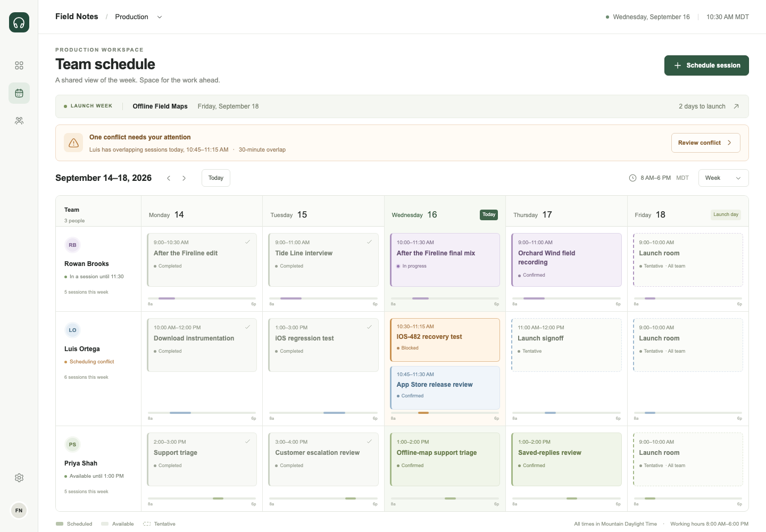Click checkmark on Tide Line interview card

[369, 242]
